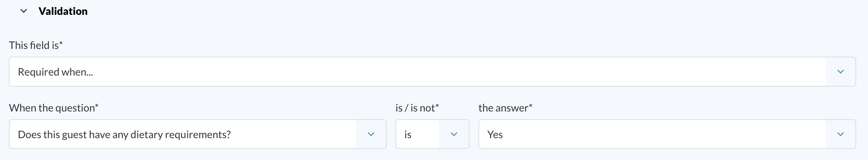Click the 'Yes' selected value text
The height and width of the screenshot is (160, 868).
point(495,134)
